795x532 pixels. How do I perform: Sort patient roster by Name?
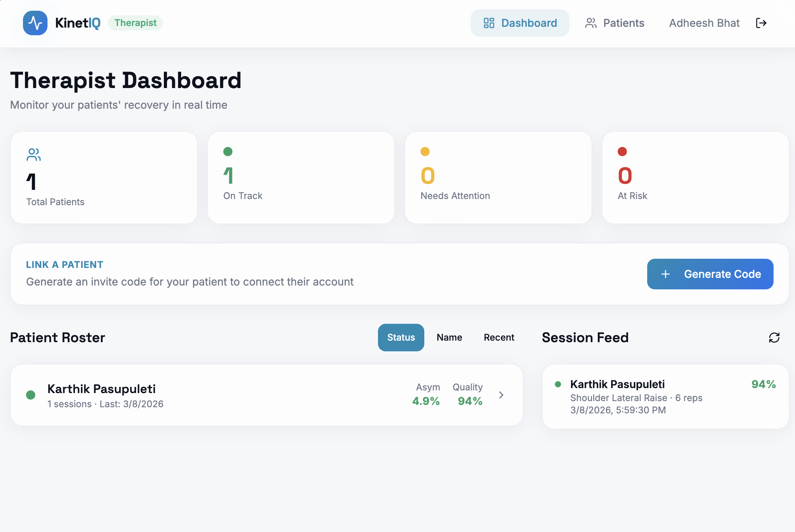(x=449, y=338)
